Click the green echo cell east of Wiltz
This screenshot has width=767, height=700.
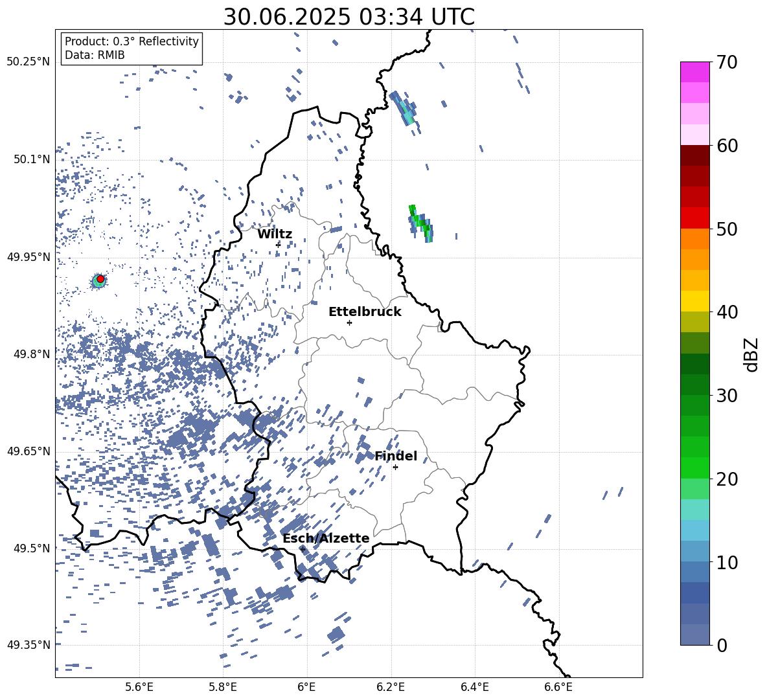point(421,223)
